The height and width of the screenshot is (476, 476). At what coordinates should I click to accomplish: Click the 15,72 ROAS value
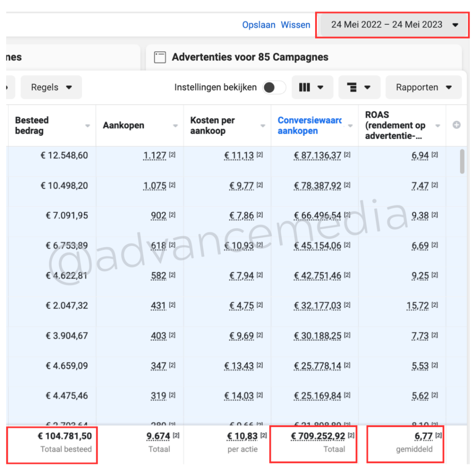click(x=417, y=306)
